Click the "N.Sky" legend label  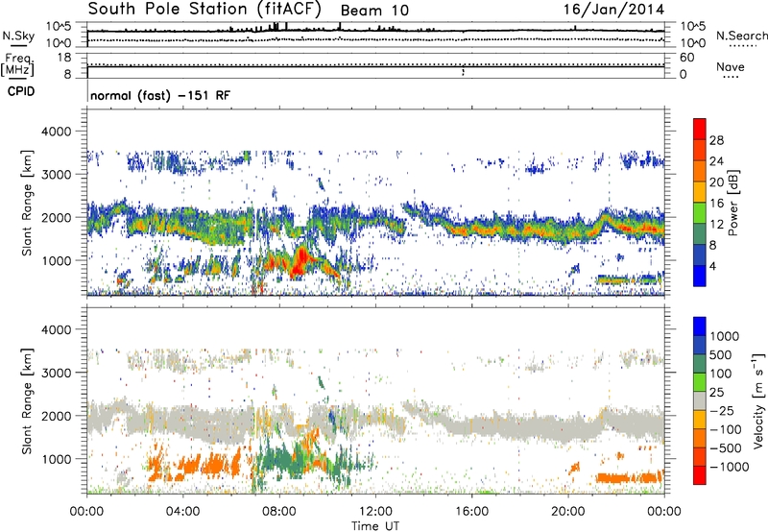[18, 36]
